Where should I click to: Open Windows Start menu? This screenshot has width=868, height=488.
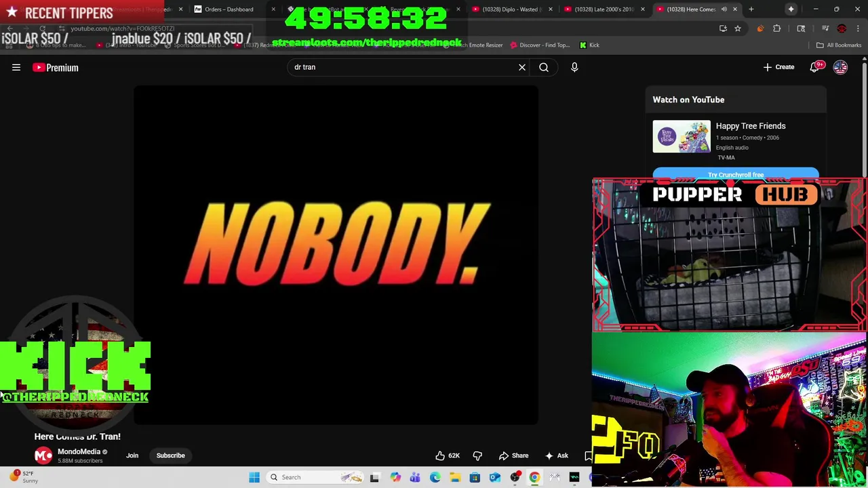(254, 477)
